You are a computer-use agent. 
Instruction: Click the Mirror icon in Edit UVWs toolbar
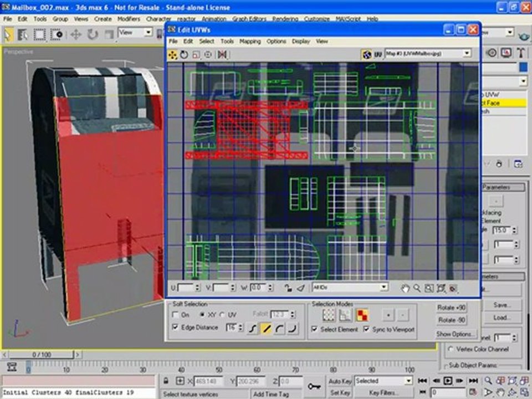[222, 55]
